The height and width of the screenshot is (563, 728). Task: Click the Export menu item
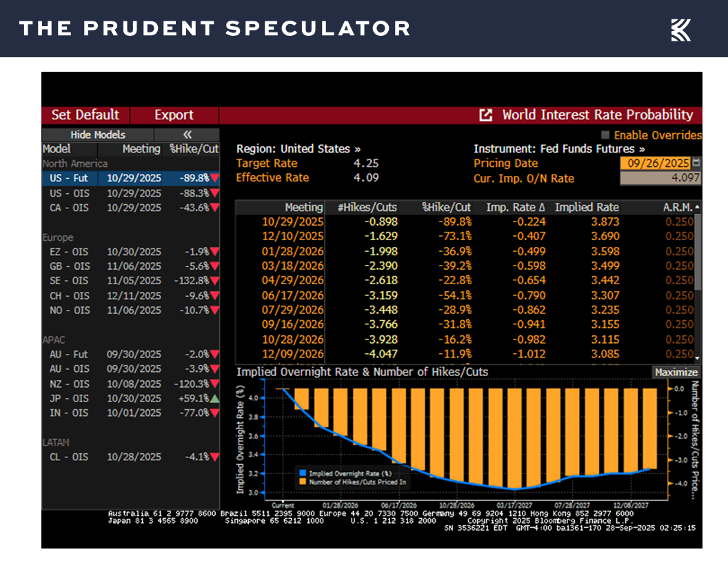(x=174, y=115)
